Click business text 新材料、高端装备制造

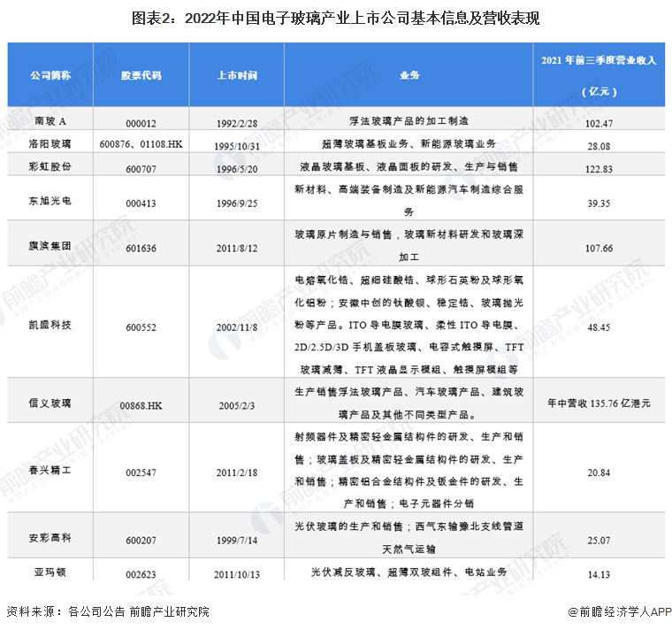coord(409,201)
